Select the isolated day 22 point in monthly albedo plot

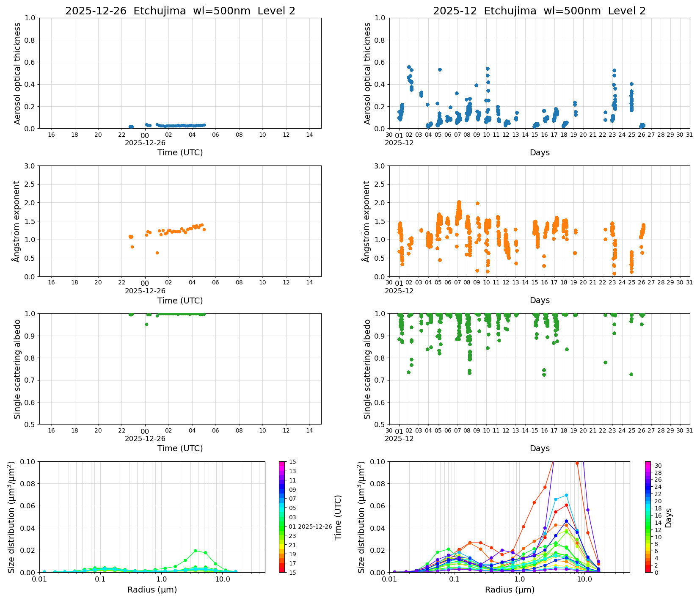605,362
